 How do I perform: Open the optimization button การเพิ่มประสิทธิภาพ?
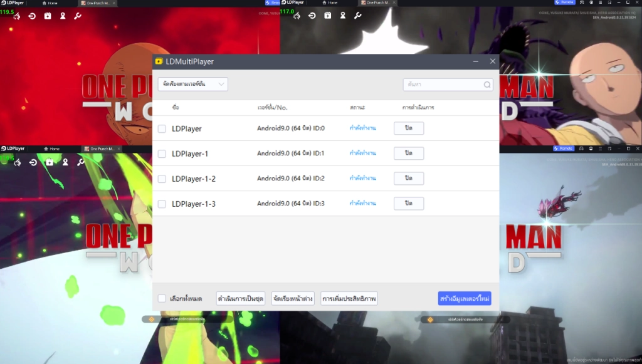(349, 299)
